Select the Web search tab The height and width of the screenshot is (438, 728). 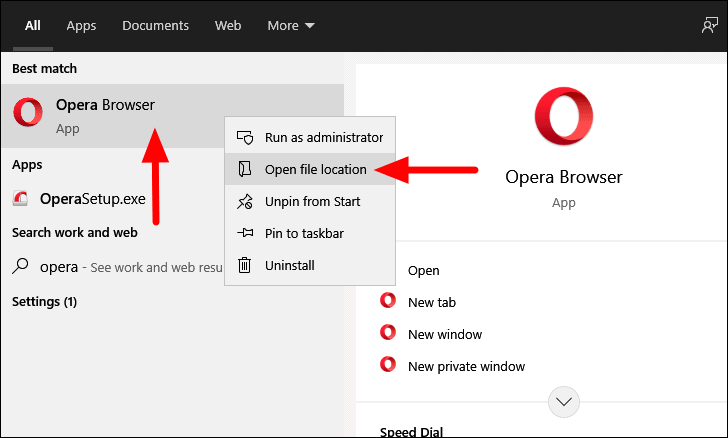click(228, 26)
